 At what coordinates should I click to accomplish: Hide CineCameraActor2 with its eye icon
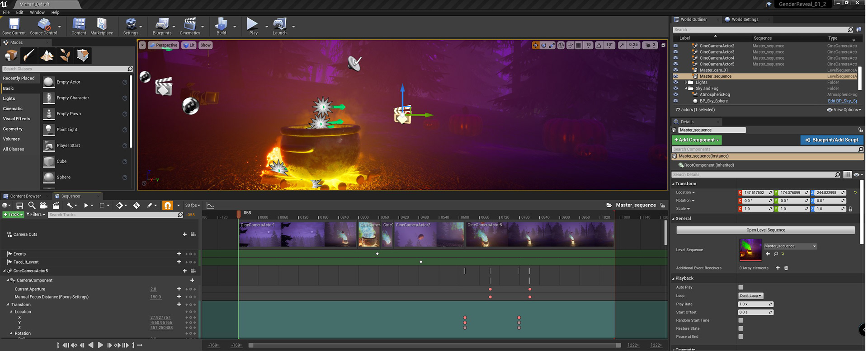pos(675,46)
